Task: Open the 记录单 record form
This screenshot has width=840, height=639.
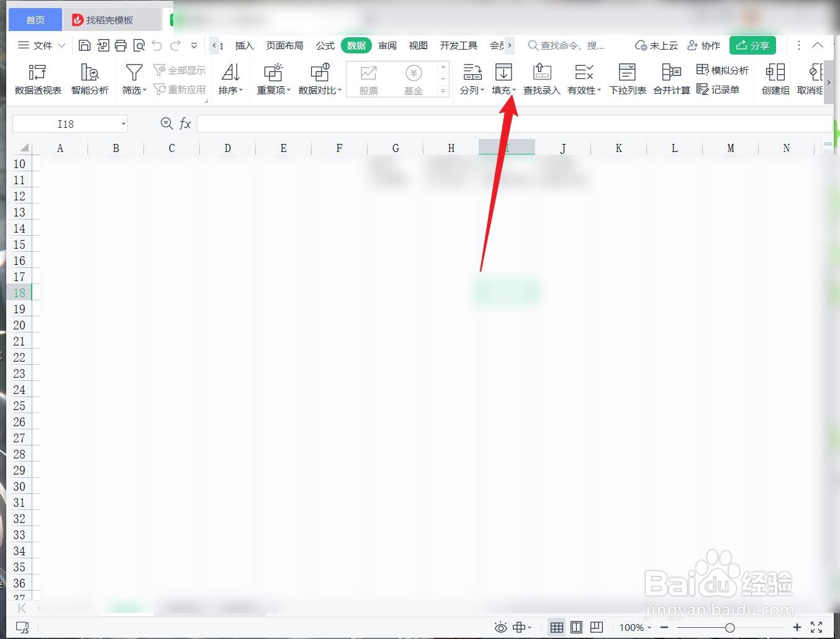Action: click(x=718, y=89)
